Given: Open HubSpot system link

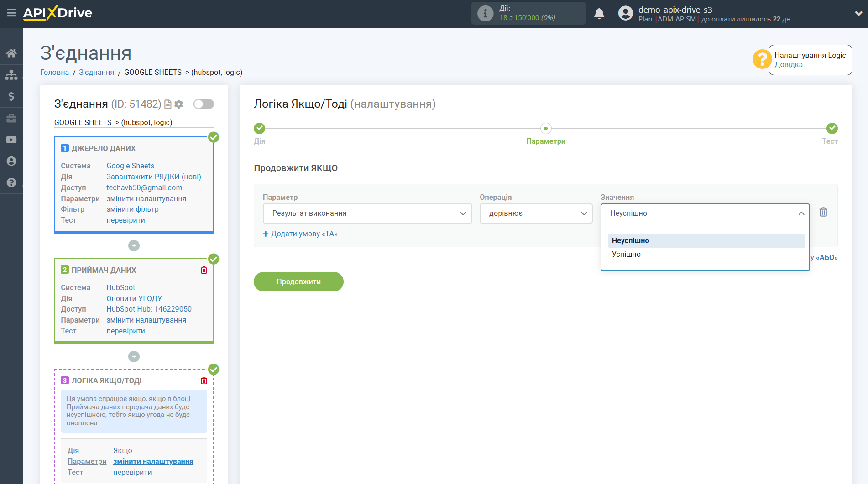Looking at the screenshot, I should (120, 287).
